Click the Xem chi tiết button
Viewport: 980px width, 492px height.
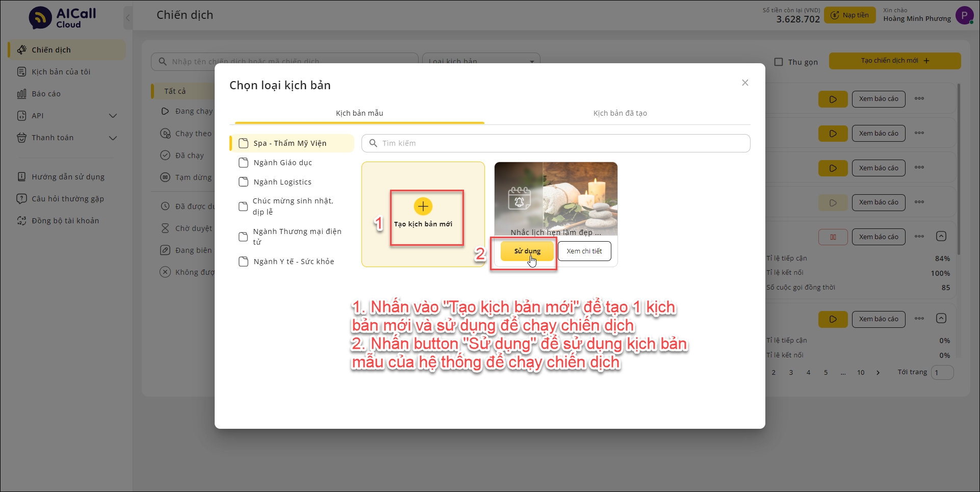click(584, 251)
